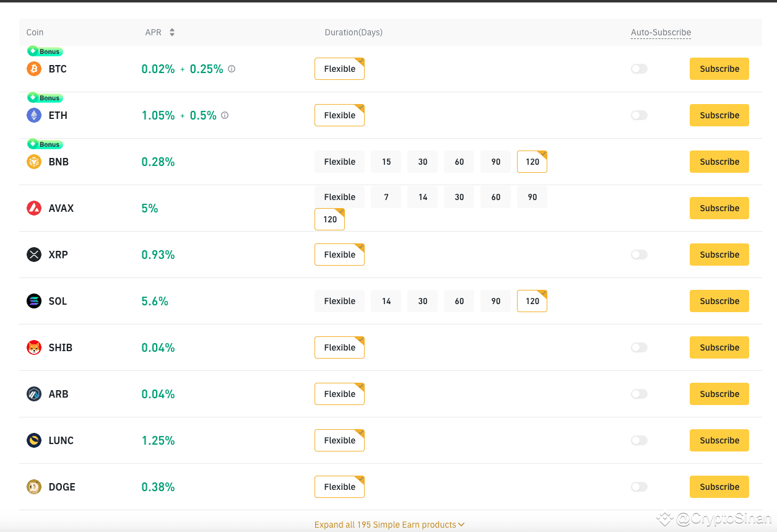This screenshot has width=777, height=532.
Task: Subscribe to the BTC earn product
Action: 719,69
